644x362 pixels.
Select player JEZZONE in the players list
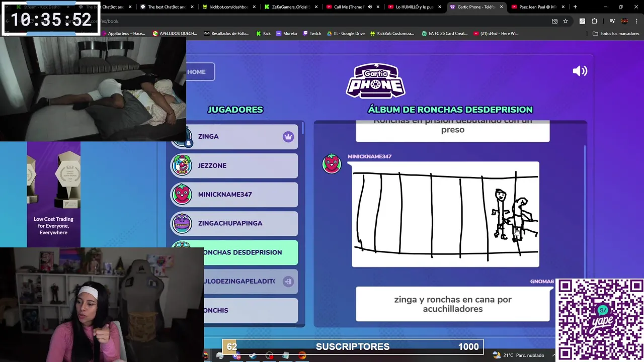point(234,165)
